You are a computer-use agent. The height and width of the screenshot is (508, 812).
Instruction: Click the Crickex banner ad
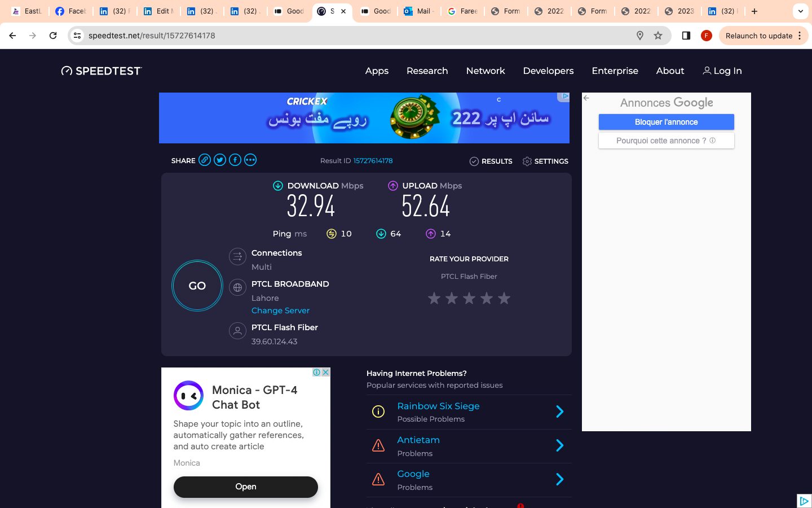tap(364, 118)
